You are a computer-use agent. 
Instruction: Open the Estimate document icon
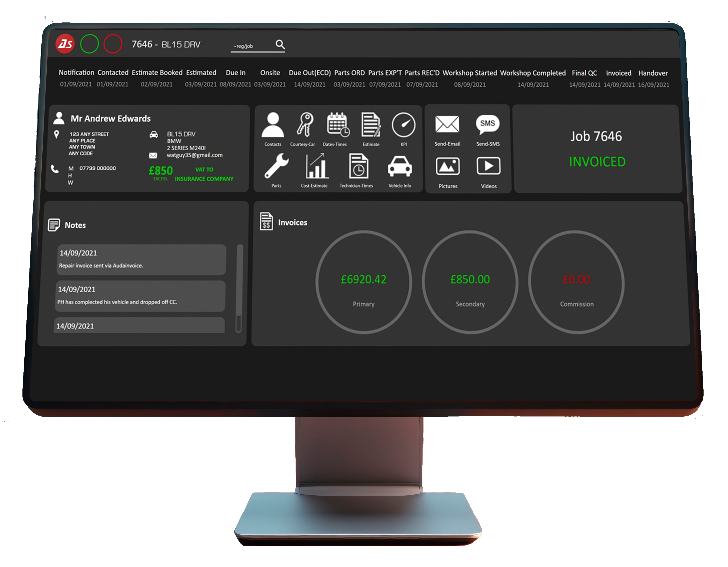pyautogui.click(x=371, y=125)
